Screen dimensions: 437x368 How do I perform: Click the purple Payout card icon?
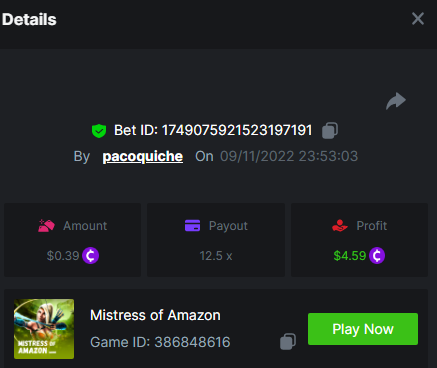192,226
